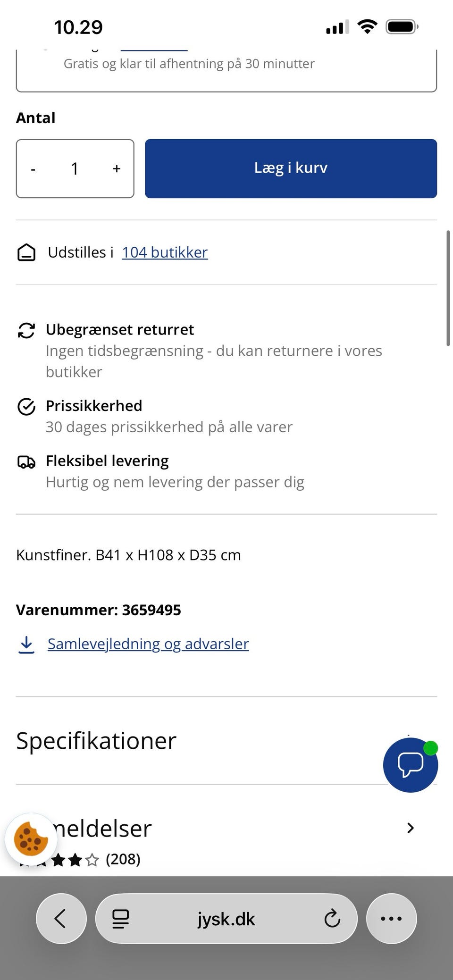Viewport: 453px width, 980px height.
Task: Click the Ubegrænset returret return-arrows icon
Action: [26, 331]
